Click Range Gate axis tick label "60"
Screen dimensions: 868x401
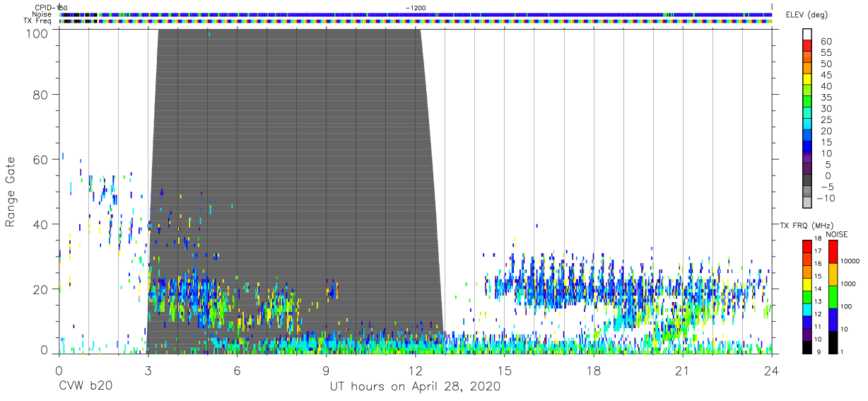coord(41,159)
